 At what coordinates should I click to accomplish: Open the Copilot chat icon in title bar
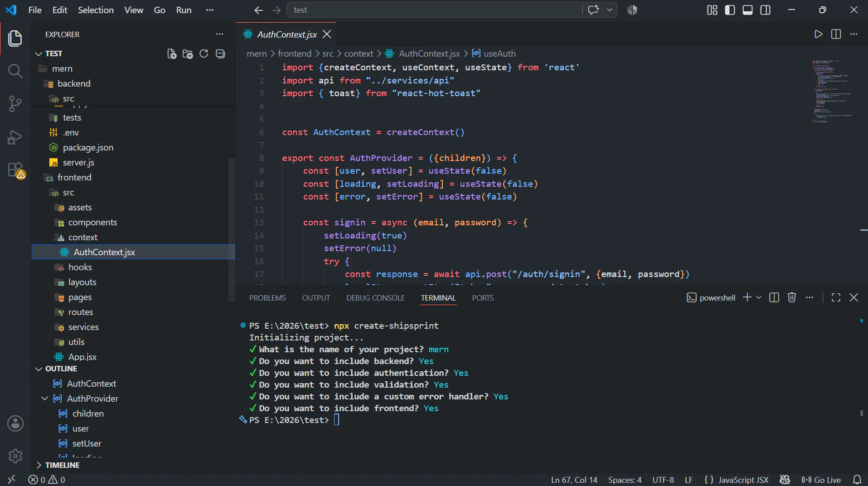[593, 10]
